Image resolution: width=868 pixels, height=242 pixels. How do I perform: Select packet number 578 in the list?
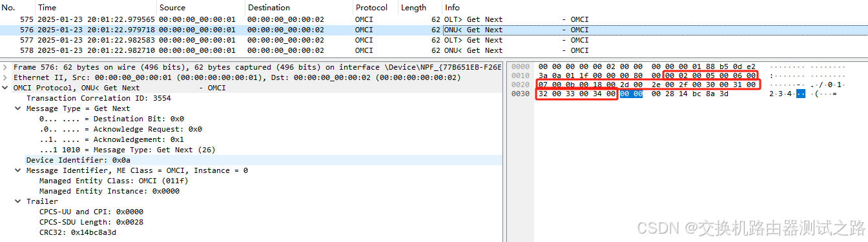(434, 50)
